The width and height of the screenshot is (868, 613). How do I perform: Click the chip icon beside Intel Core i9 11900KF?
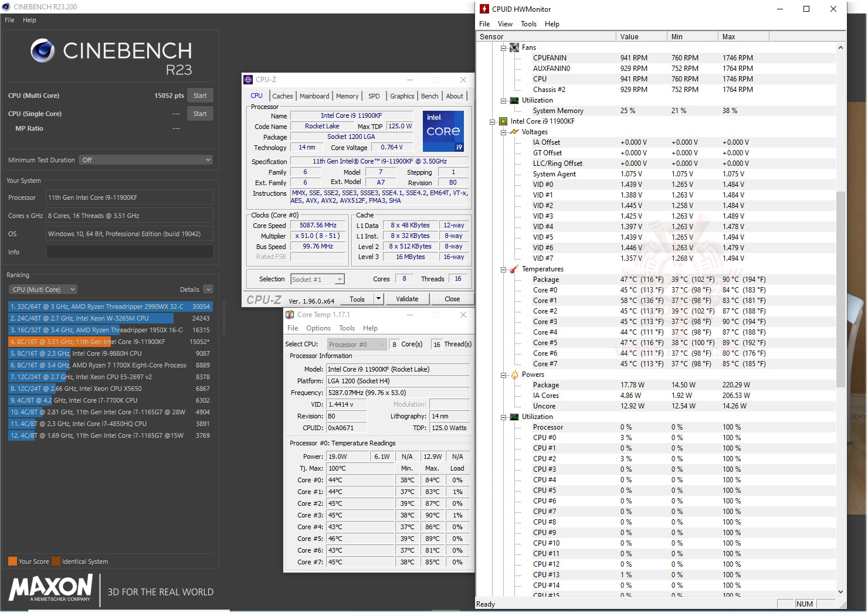point(503,121)
